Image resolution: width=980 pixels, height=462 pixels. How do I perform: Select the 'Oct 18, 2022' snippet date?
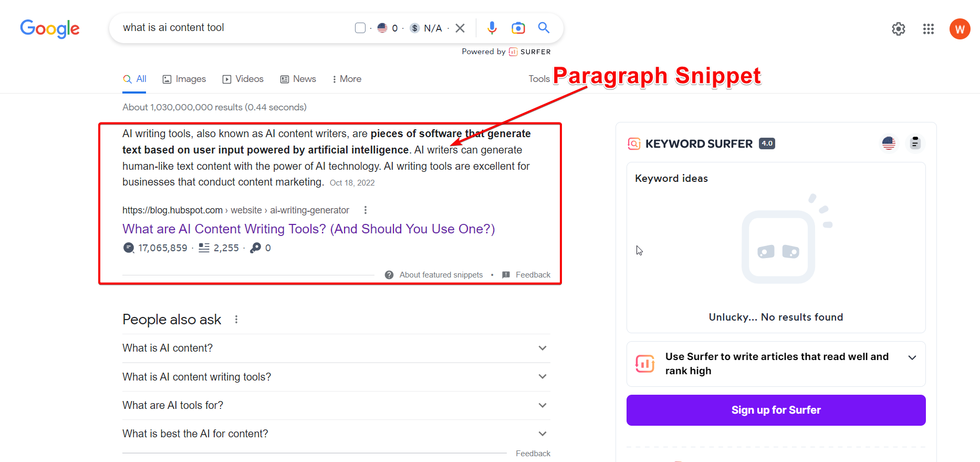point(352,183)
